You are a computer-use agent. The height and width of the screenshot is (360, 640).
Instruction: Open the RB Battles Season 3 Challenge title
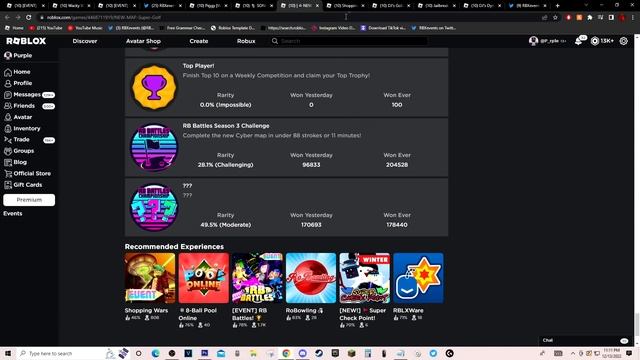coord(226,126)
